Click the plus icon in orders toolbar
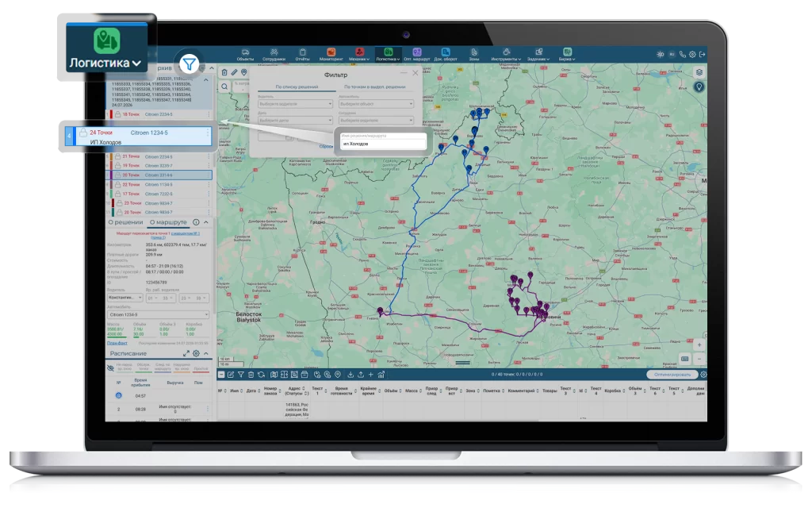Image resolution: width=812 pixels, height=508 pixels. 370,375
